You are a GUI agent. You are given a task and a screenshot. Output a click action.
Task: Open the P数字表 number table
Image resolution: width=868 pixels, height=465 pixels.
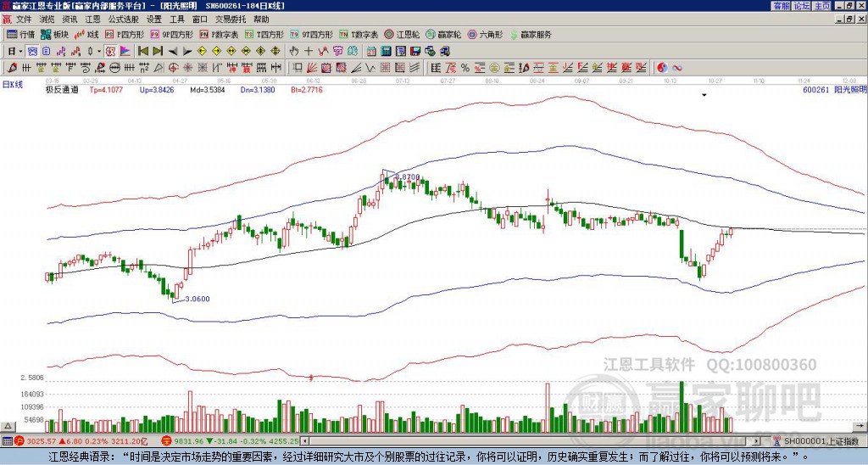[x=220, y=34]
